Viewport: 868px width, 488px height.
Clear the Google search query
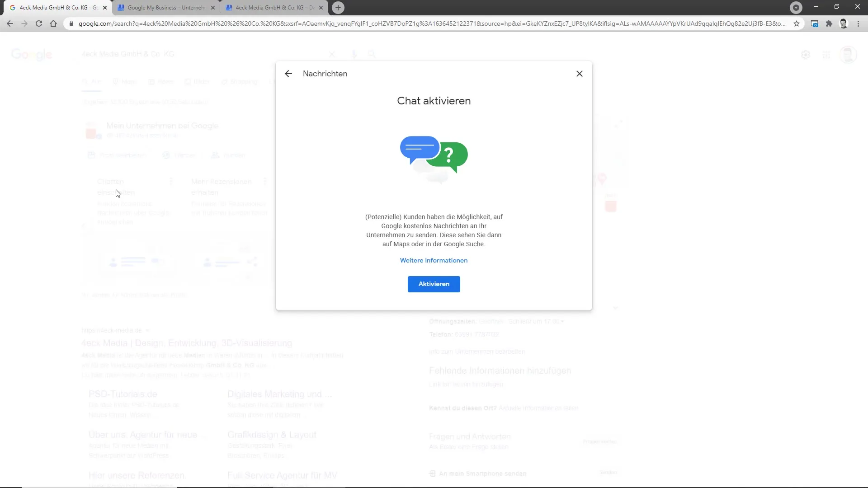pyautogui.click(x=332, y=54)
